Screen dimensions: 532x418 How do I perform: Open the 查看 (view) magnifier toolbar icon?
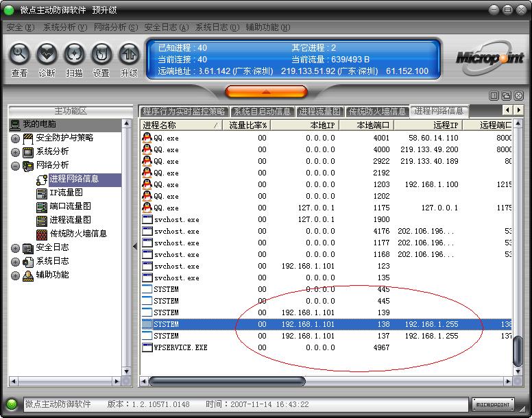(19, 54)
